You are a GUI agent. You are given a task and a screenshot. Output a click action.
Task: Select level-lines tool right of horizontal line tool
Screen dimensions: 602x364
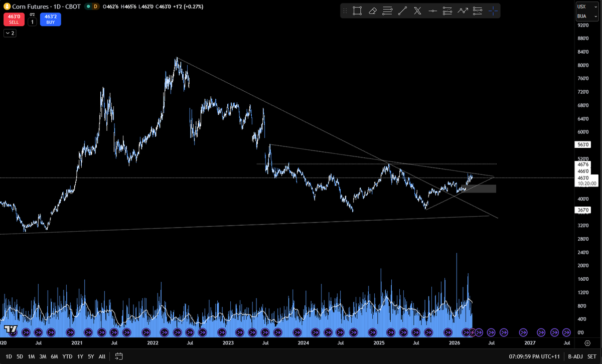point(447,11)
